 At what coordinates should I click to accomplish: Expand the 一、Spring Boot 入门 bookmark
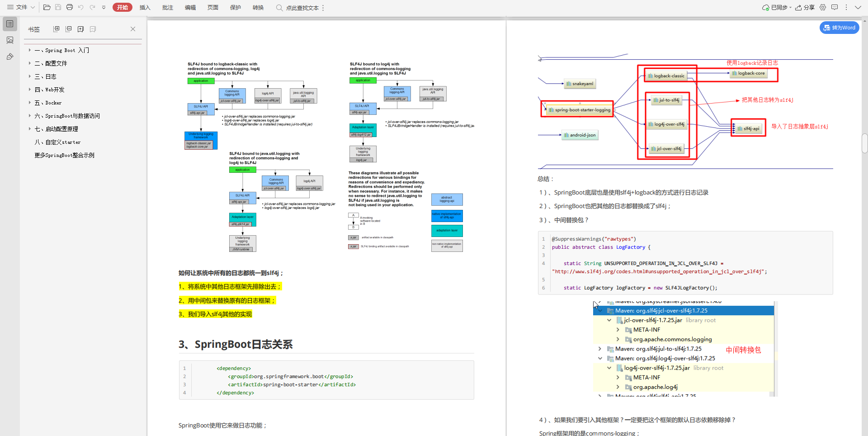tap(30, 50)
